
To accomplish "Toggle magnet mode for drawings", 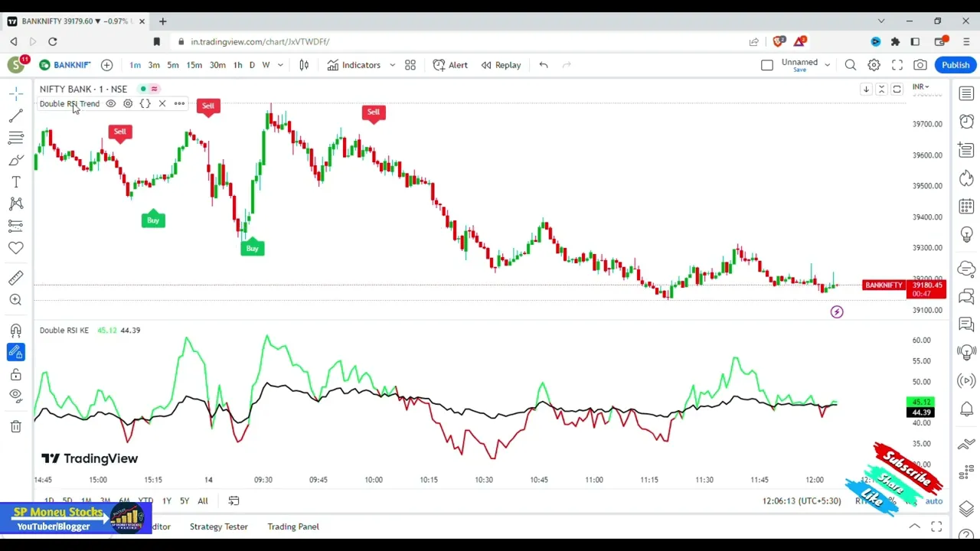I will pyautogui.click(x=15, y=330).
